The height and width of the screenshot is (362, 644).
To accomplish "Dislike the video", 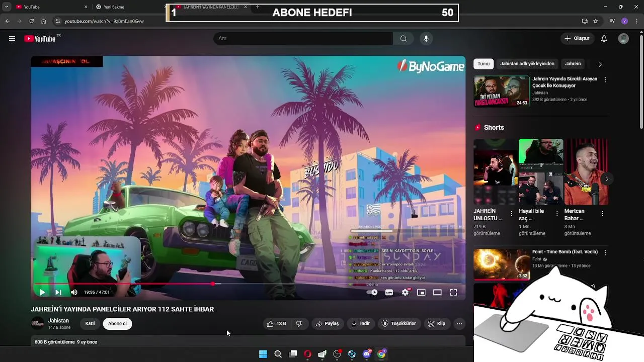I will point(299,324).
